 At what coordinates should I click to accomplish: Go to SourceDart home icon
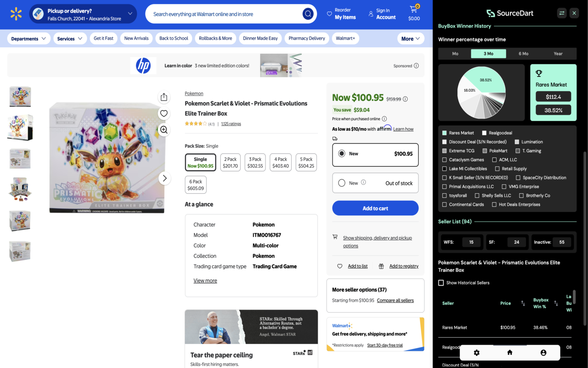click(x=509, y=352)
